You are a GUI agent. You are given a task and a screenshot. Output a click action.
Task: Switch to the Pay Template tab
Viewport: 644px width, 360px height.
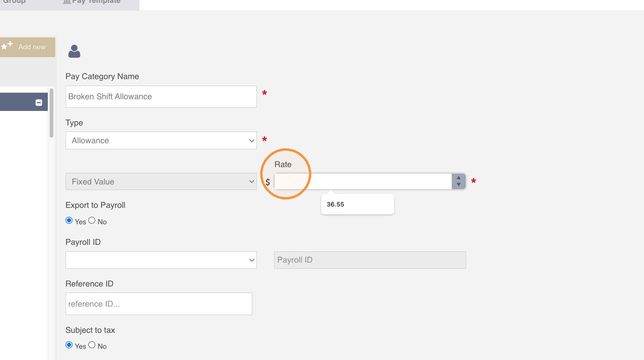[x=92, y=2]
